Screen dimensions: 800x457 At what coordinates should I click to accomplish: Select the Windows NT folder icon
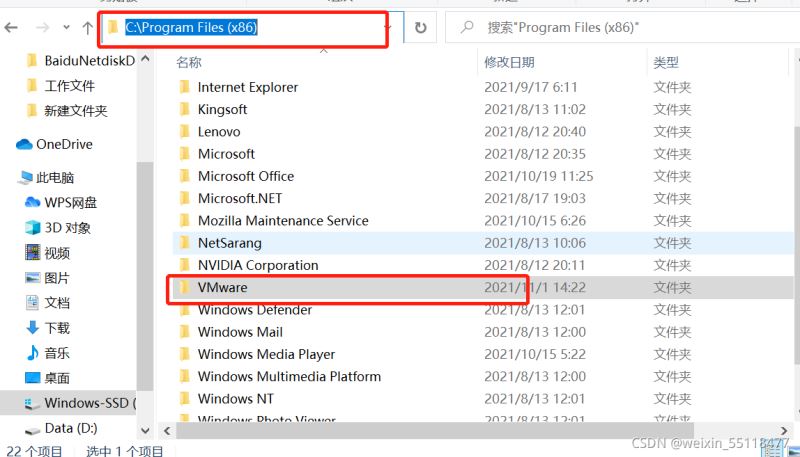click(185, 399)
